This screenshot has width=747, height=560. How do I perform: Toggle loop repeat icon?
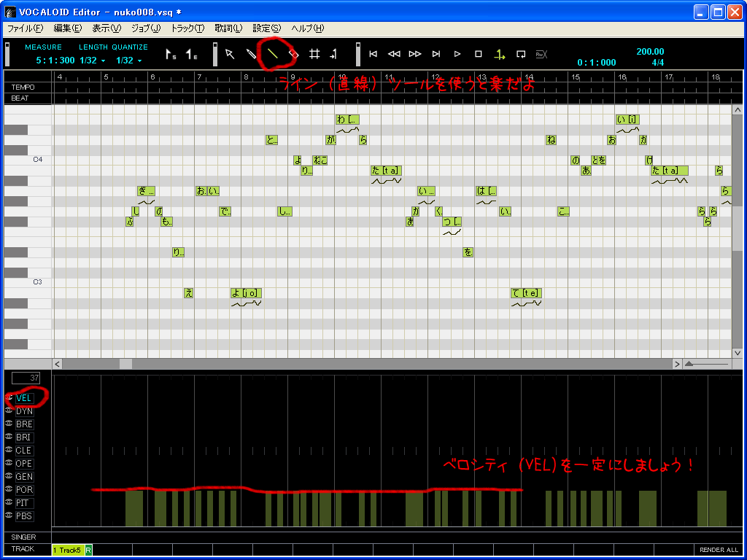pyautogui.click(x=521, y=54)
